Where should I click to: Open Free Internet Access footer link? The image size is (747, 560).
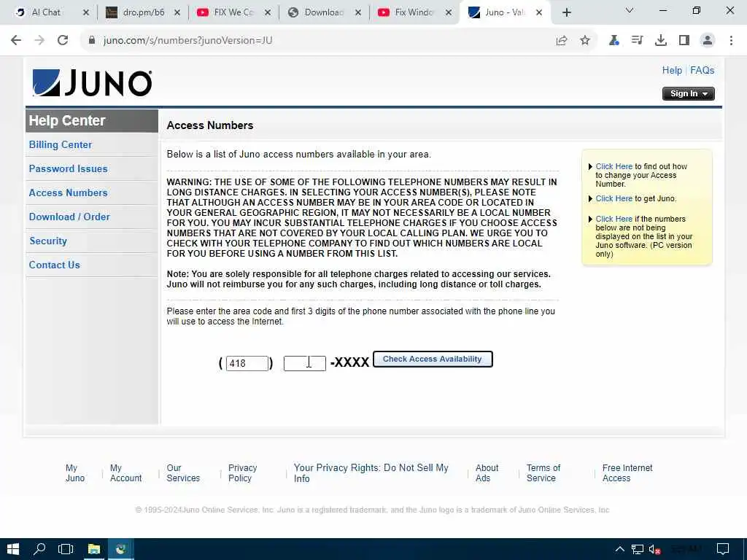627,472
